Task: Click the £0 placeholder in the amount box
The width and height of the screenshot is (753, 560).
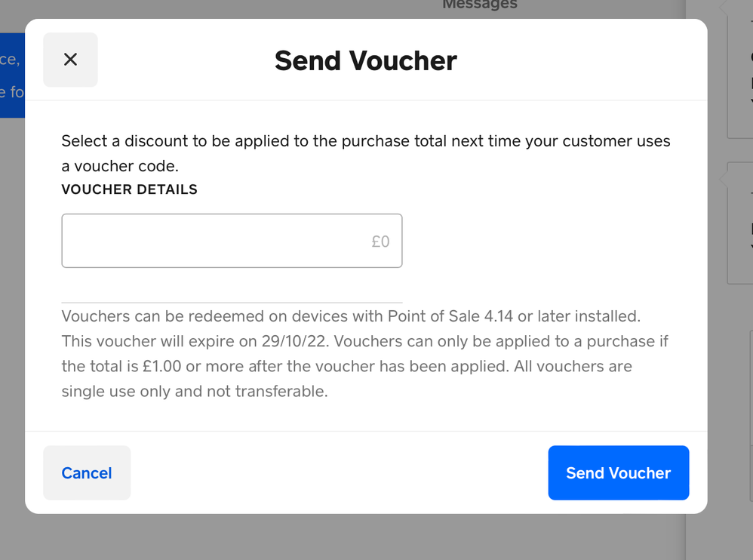Action: 380,242
